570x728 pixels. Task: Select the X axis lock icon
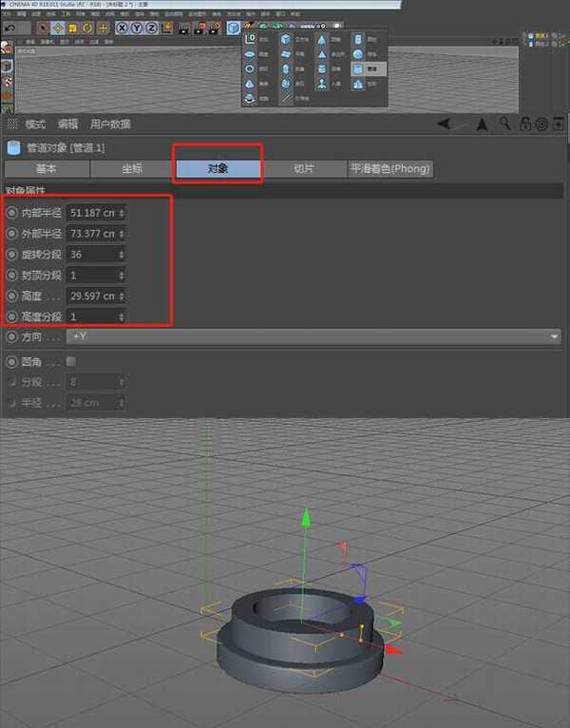(123, 29)
